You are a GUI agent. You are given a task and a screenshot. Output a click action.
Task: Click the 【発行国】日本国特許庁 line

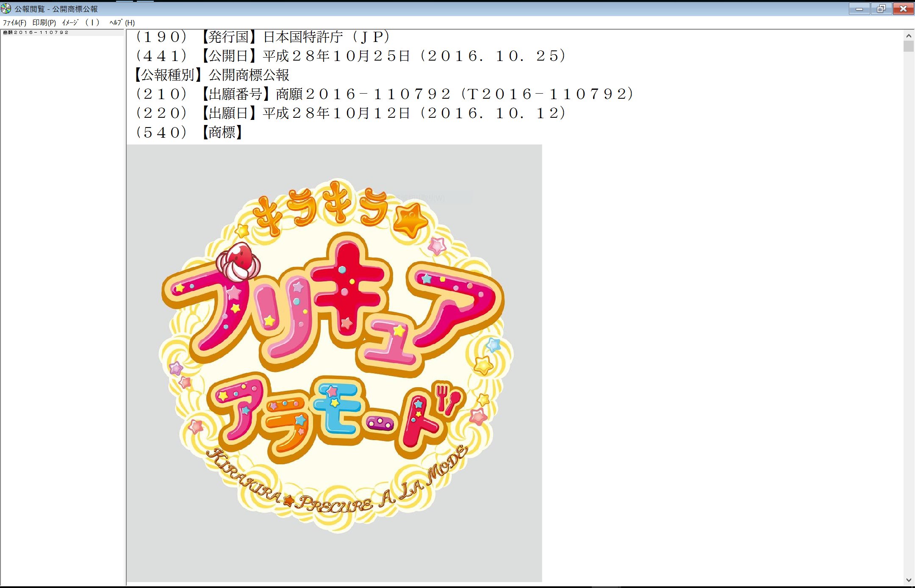point(262,37)
